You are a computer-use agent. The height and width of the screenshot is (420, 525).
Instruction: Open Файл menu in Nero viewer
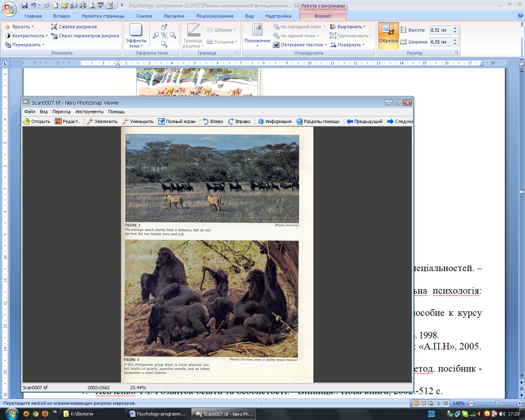pyautogui.click(x=30, y=112)
